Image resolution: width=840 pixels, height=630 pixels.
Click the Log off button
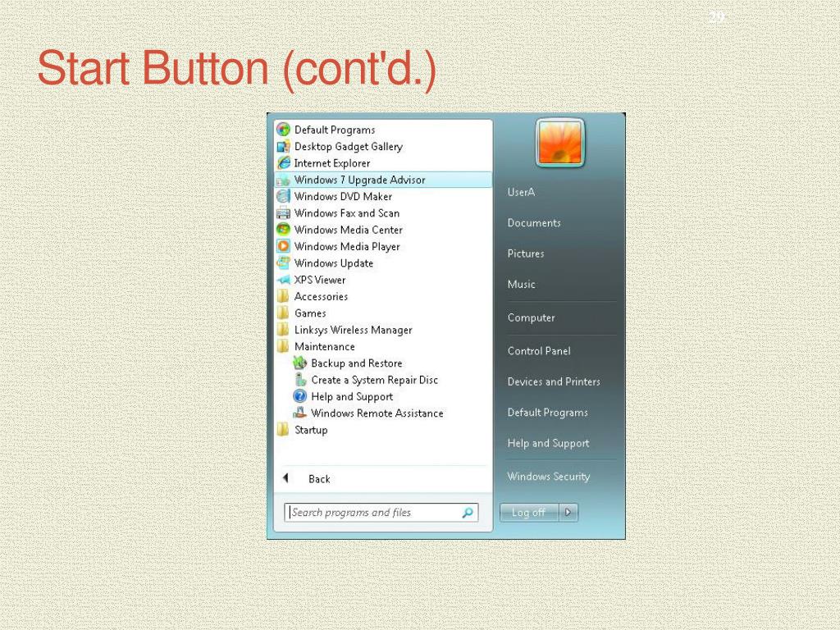(529, 513)
